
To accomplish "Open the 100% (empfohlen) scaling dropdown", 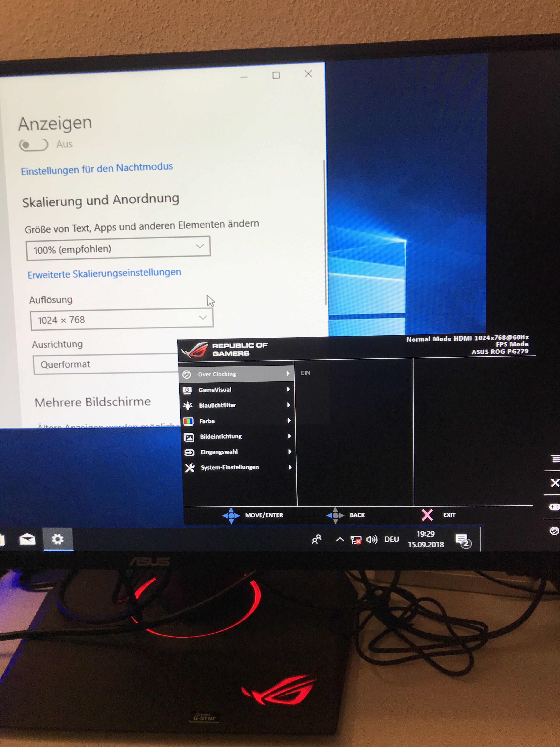I will click(x=118, y=249).
